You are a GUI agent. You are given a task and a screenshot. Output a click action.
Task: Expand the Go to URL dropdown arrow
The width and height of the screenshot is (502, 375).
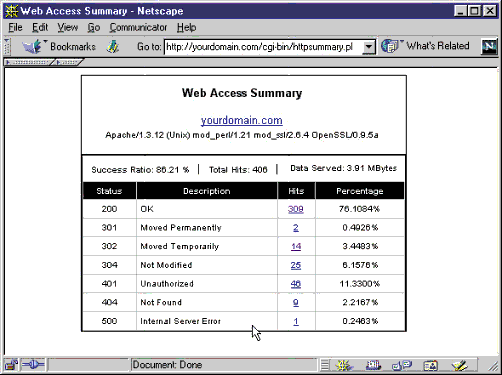[369, 47]
